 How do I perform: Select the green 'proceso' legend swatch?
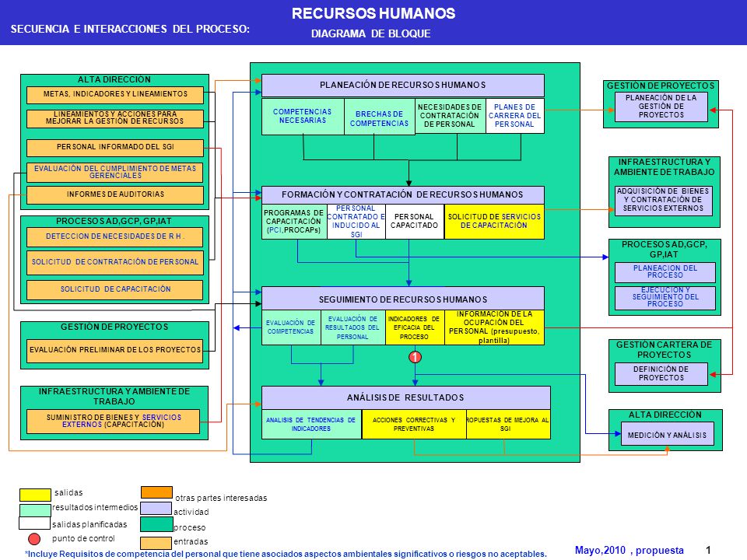tap(156, 524)
